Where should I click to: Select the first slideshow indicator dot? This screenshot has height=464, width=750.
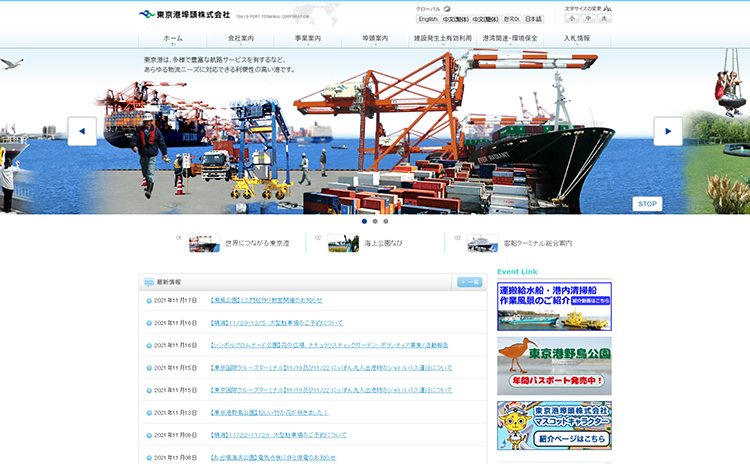pos(362,221)
